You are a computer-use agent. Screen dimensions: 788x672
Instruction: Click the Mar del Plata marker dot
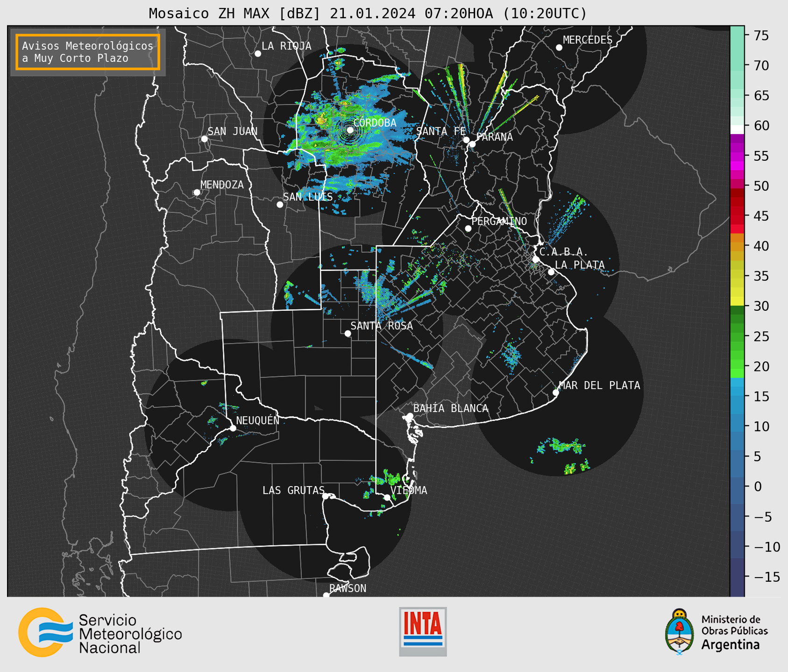556,393
